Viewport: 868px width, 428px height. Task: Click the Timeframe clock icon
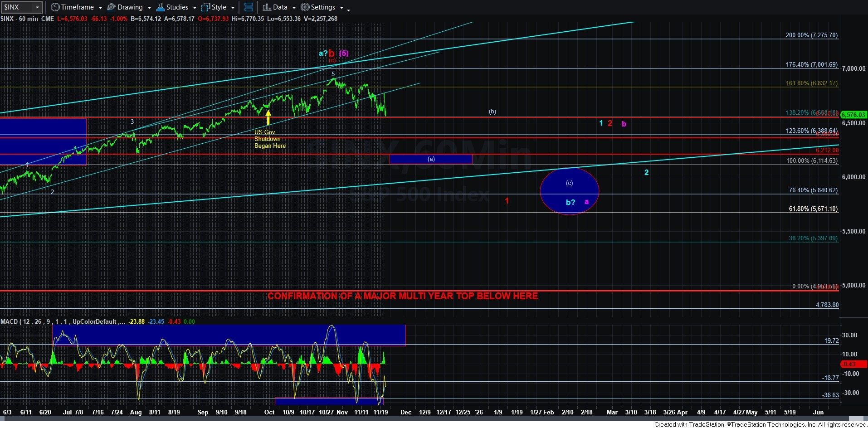click(x=55, y=7)
